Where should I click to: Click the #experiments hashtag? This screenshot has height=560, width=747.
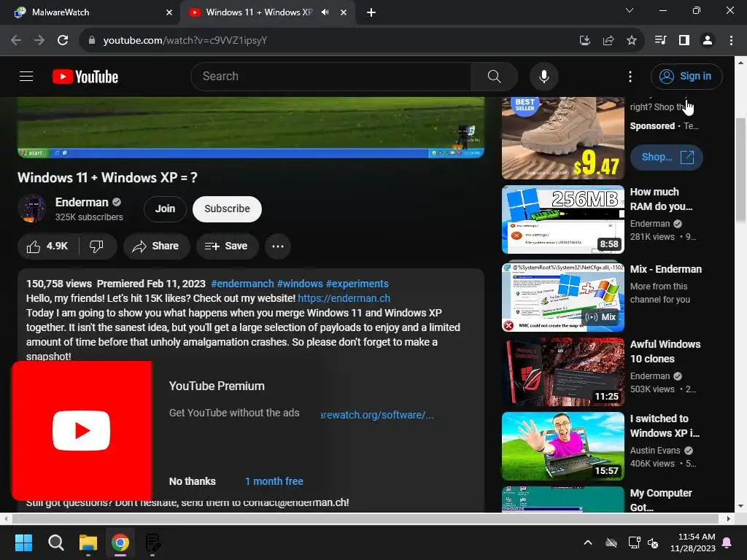[357, 284]
